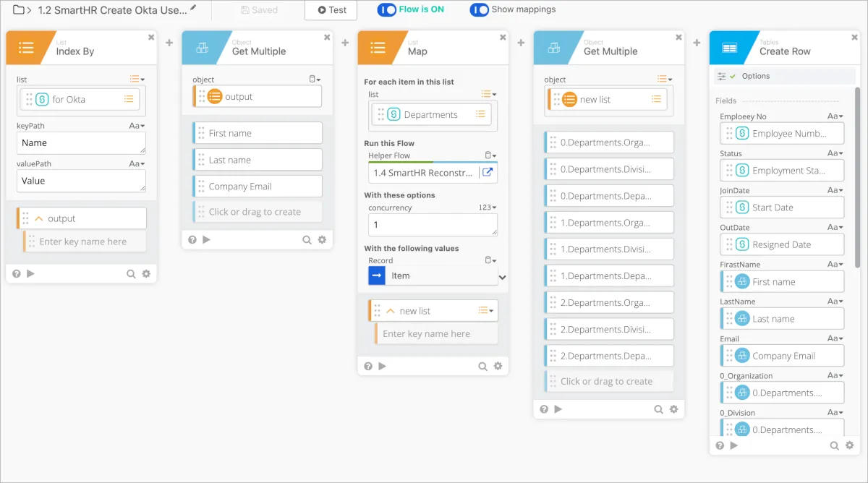This screenshot has height=483, width=868.
Task: Toggle the Flow is ON switch
Action: [x=387, y=10]
